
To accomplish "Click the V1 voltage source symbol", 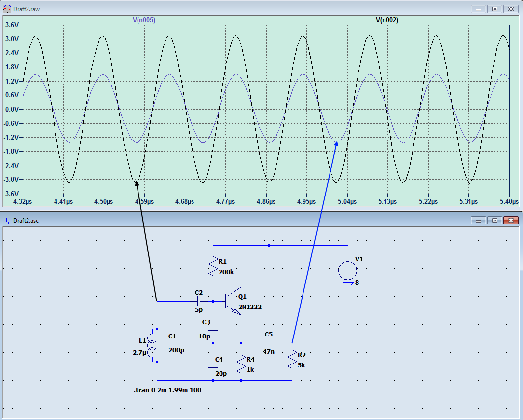I will pos(348,270).
